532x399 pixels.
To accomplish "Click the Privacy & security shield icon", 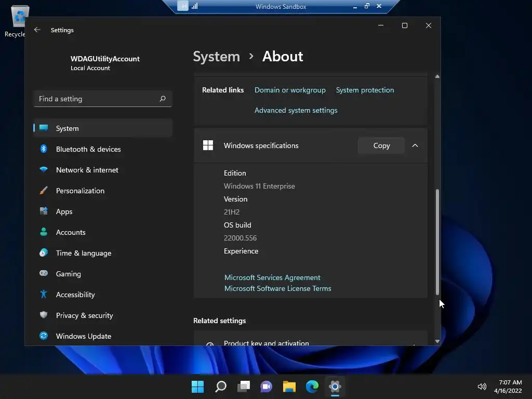I will click(44, 315).
